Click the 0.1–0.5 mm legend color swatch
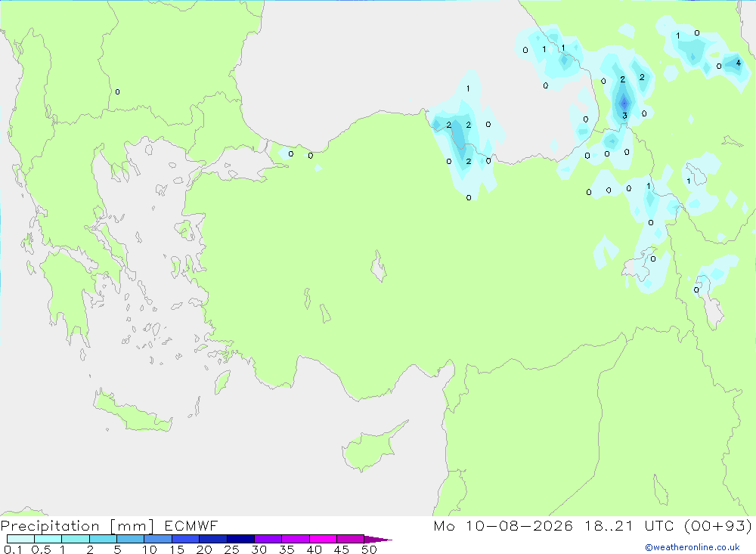 tap(20, 539)
